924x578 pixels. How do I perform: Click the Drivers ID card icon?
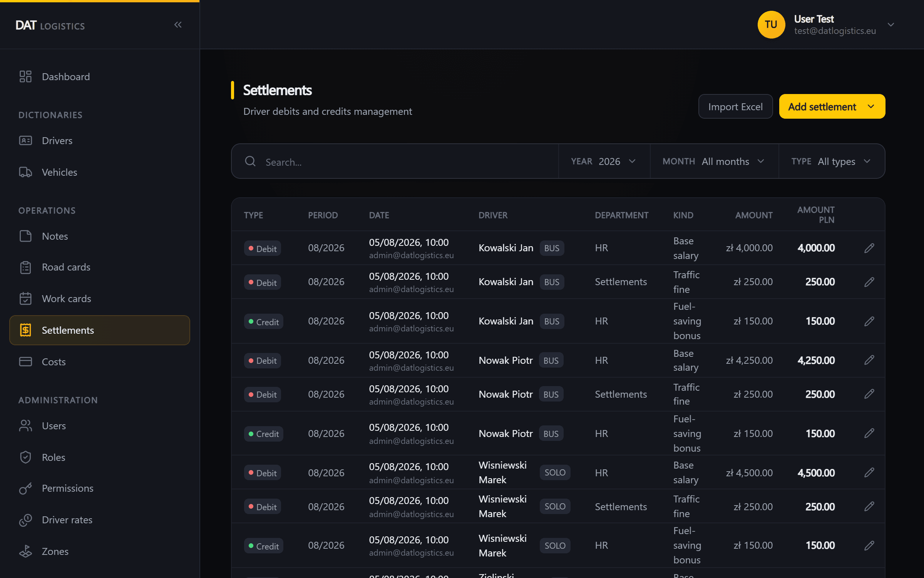coord(25,141)
